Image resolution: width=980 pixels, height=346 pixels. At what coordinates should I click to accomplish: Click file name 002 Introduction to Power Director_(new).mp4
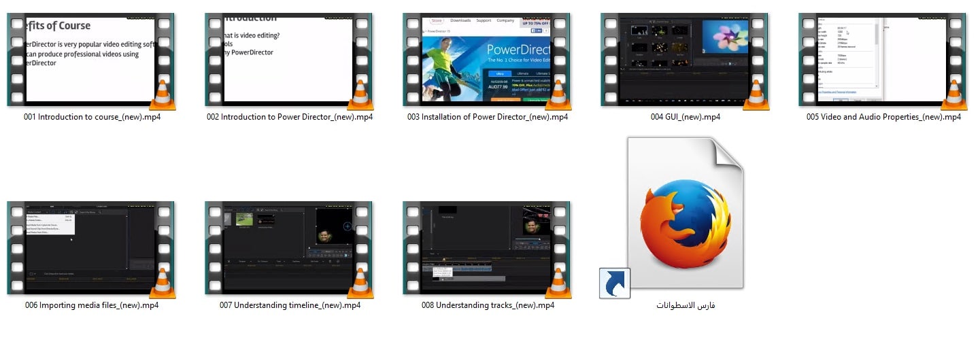click(290, 117)
